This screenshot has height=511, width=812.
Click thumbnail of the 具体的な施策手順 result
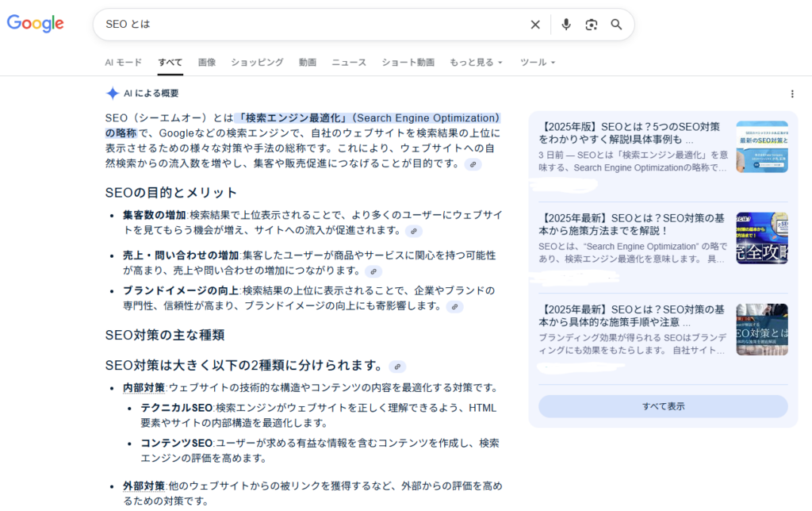click(762, 329)
